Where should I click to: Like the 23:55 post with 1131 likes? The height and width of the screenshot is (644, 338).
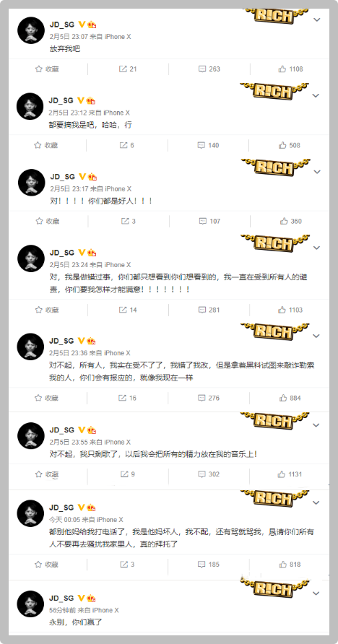point(290,474)
